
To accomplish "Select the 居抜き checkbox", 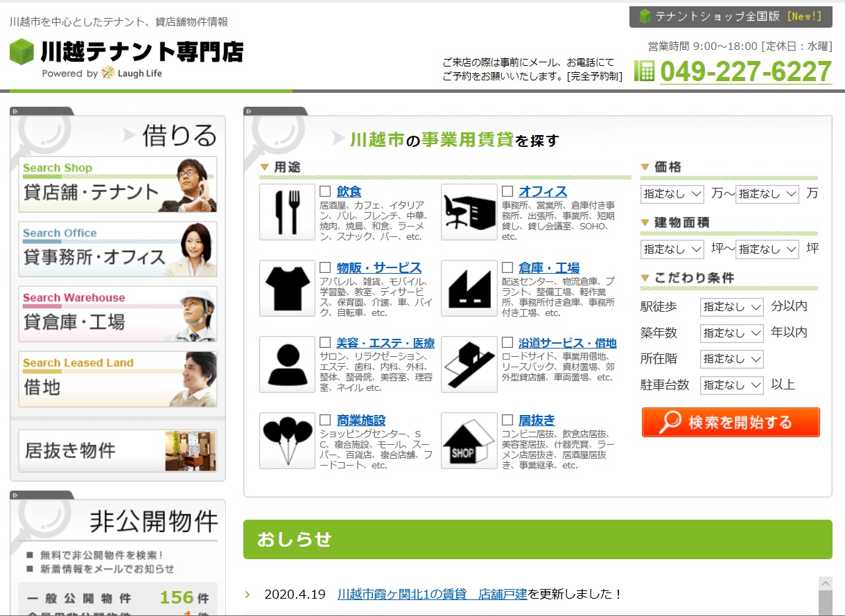I will click(x=507, y=420).
